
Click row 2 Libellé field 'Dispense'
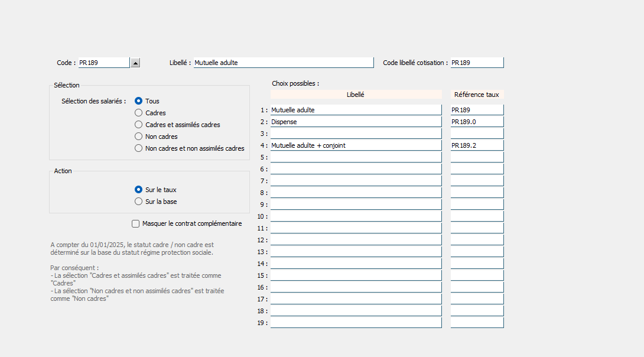coord(356,122)
